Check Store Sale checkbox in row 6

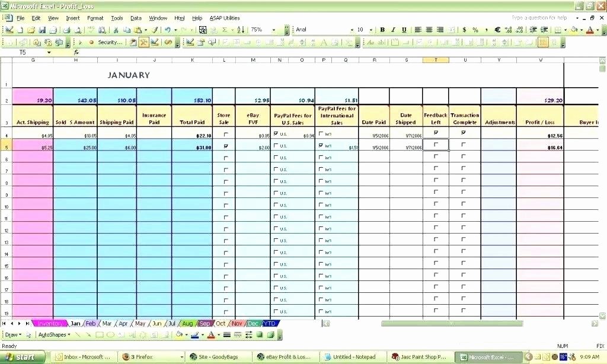226,158
